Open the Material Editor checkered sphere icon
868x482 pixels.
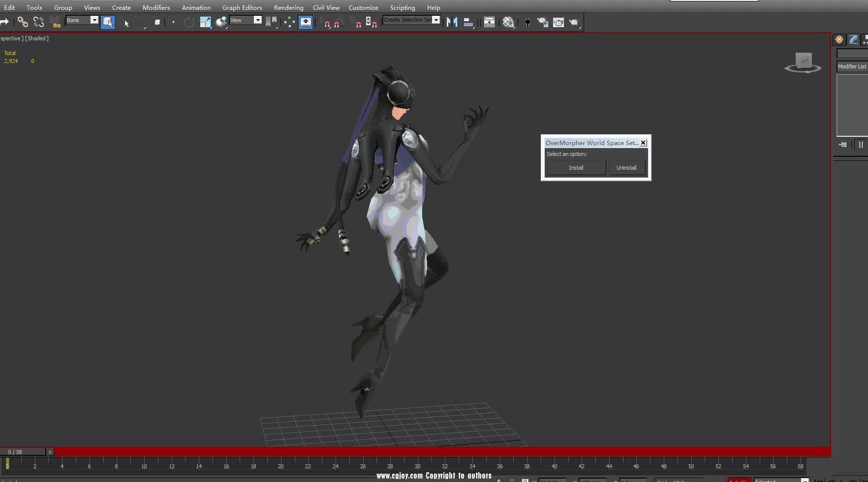coord(508,22)
